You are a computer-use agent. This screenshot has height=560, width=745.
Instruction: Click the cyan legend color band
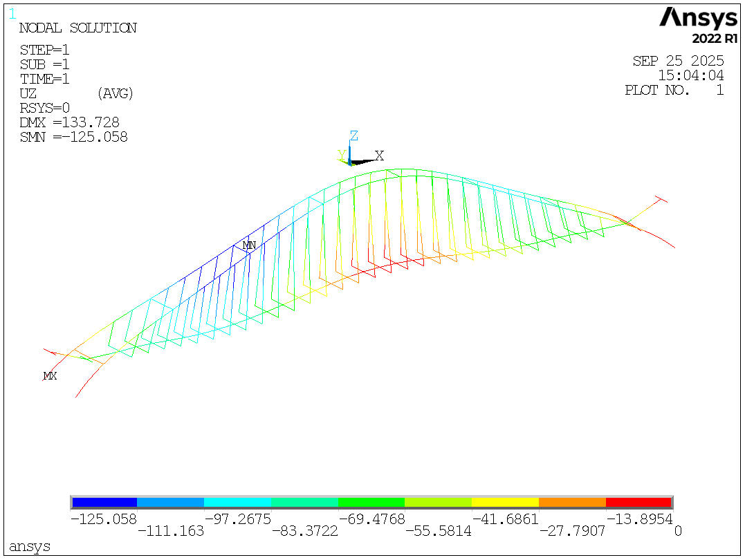point(237,502)
